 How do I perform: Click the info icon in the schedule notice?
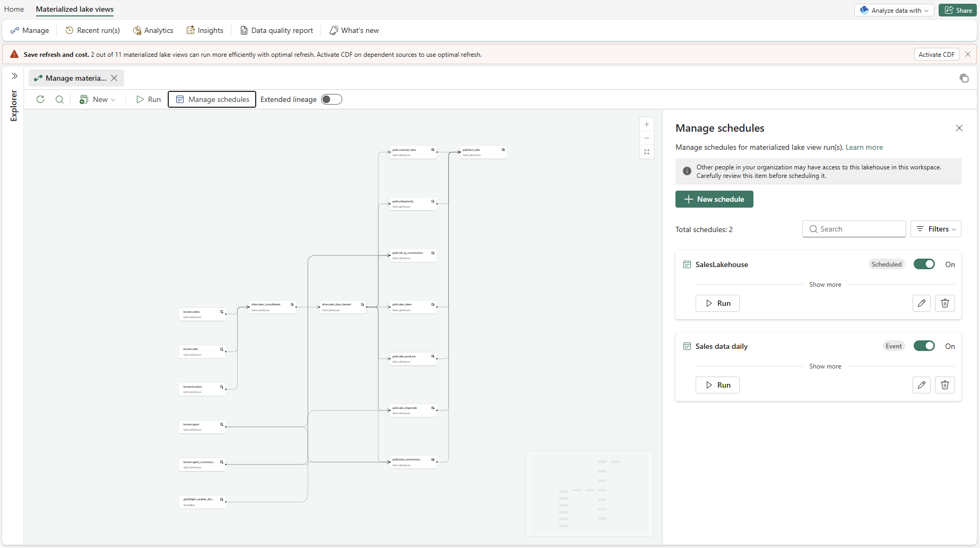pos(687,171)
